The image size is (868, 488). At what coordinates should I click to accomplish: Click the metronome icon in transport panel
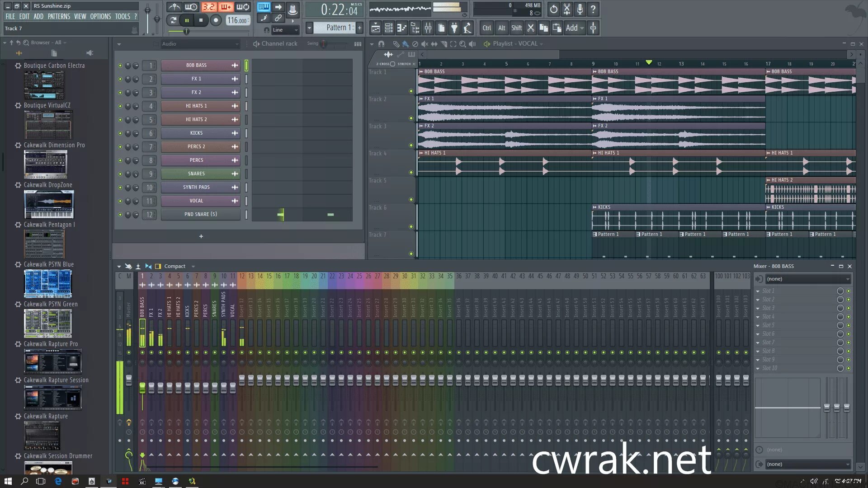coord(174,7)
